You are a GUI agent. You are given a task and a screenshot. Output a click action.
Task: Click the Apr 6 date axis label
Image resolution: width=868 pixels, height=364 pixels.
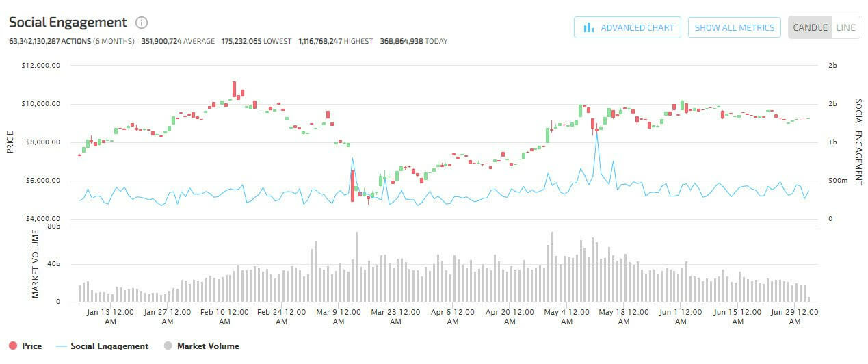(x=452, y=316)
